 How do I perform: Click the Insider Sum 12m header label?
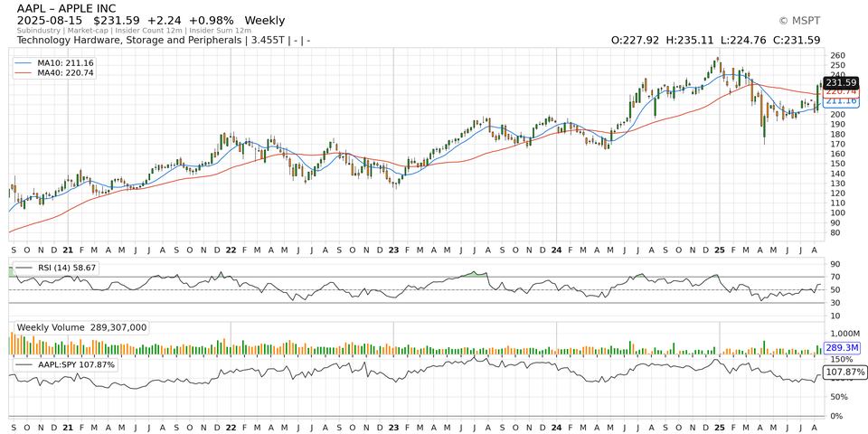pyautogui.click(x=219, y=31)
